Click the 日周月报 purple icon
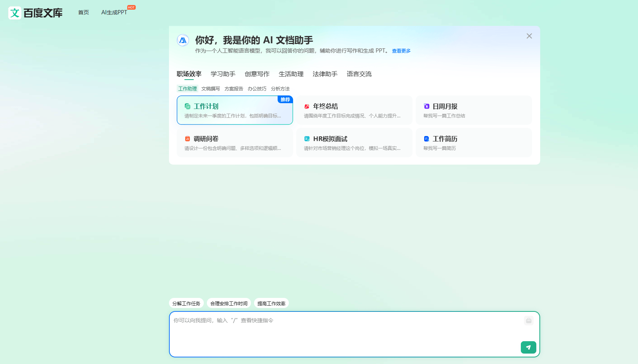This screenshot has width=638, height=364. (x=426, y=106)
